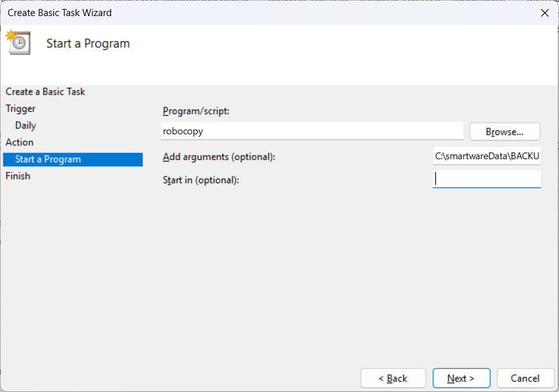The image size is (559, 392).
Task: Close the Create Basic Task Wizard window
Action: click(544, 13)
